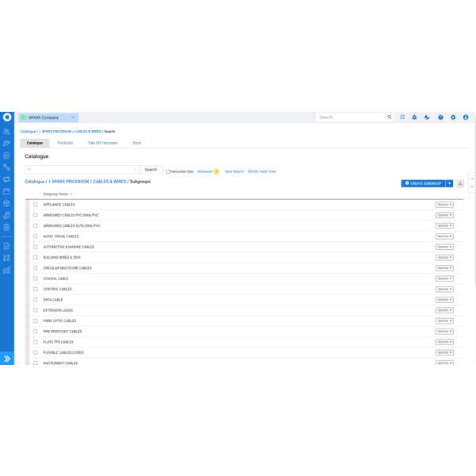Open the settings gear icon
476x476 pixels.
tap(453, 117)
